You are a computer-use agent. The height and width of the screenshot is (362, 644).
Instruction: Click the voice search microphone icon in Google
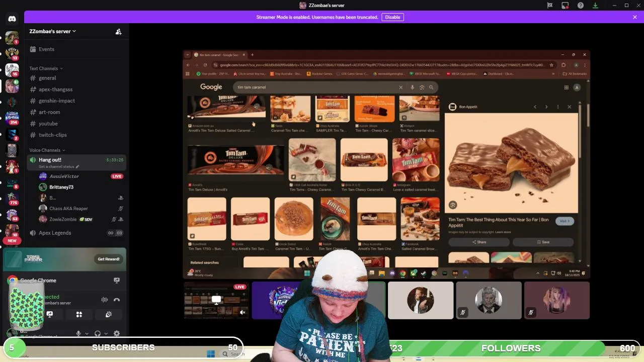point(412,87)
